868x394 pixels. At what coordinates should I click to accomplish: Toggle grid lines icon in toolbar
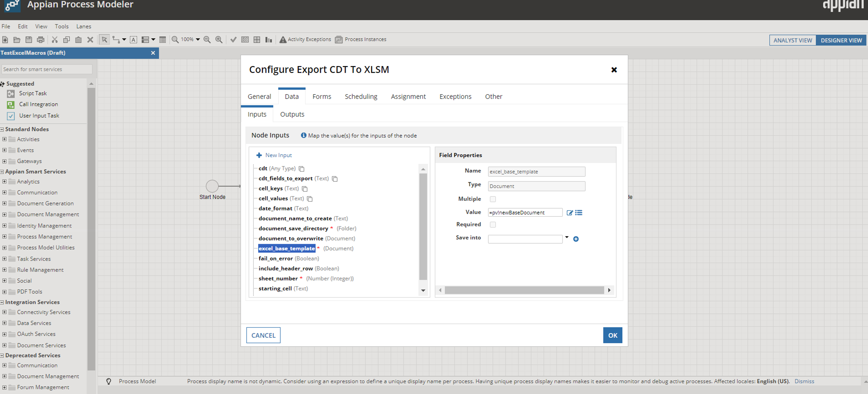257,40
